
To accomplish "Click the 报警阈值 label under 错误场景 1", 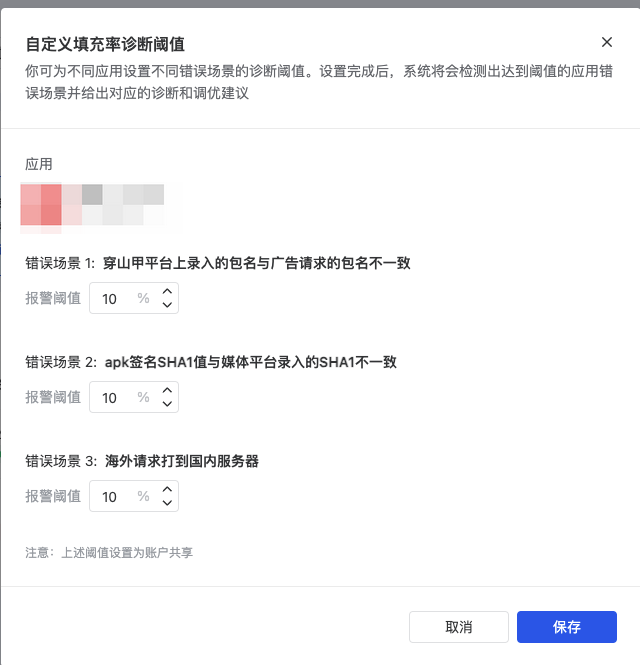I will (x=53, y=298).
